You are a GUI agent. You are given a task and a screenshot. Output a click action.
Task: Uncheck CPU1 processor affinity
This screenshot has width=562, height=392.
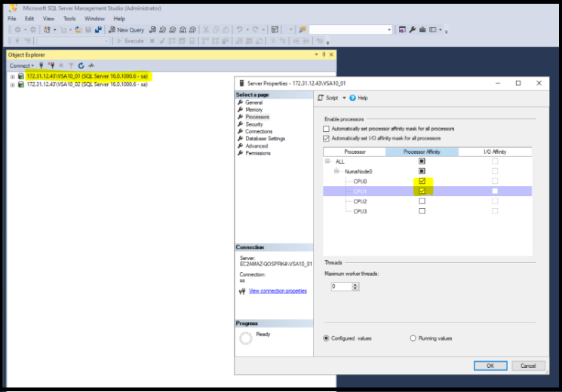(x=422, y=191)
